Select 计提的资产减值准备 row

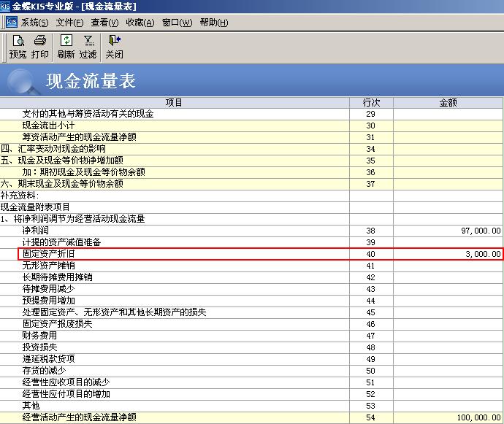point(251,242)
